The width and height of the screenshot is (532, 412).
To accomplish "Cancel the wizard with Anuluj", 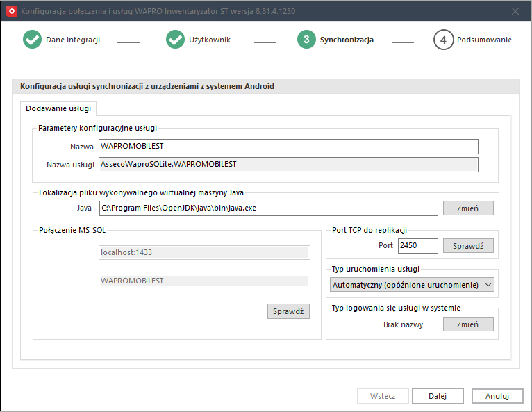I will (x=497, y=396).
